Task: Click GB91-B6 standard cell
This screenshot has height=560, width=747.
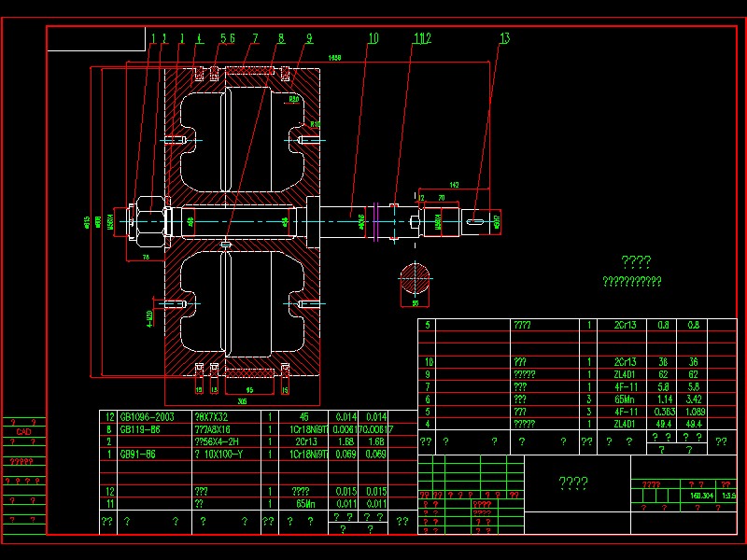Action: [x=137, y=455]
